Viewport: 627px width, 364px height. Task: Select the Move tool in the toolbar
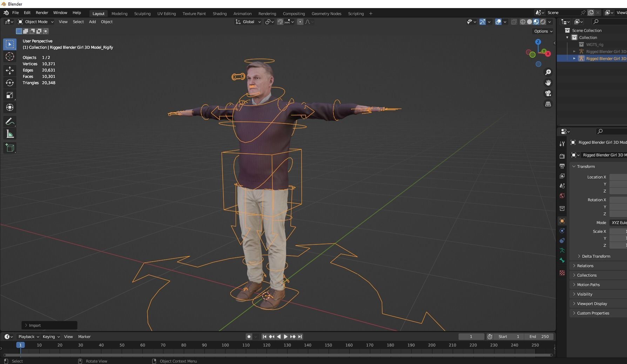[10, 70]
